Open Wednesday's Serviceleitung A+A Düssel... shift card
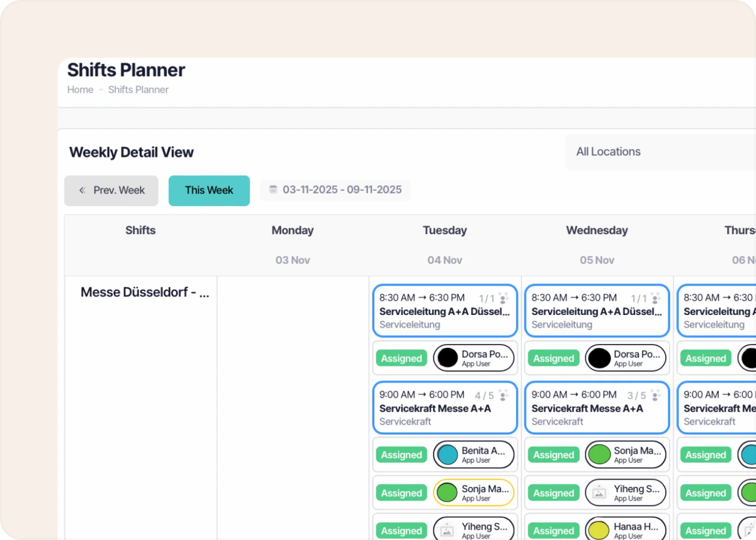 tap(597, 310)
